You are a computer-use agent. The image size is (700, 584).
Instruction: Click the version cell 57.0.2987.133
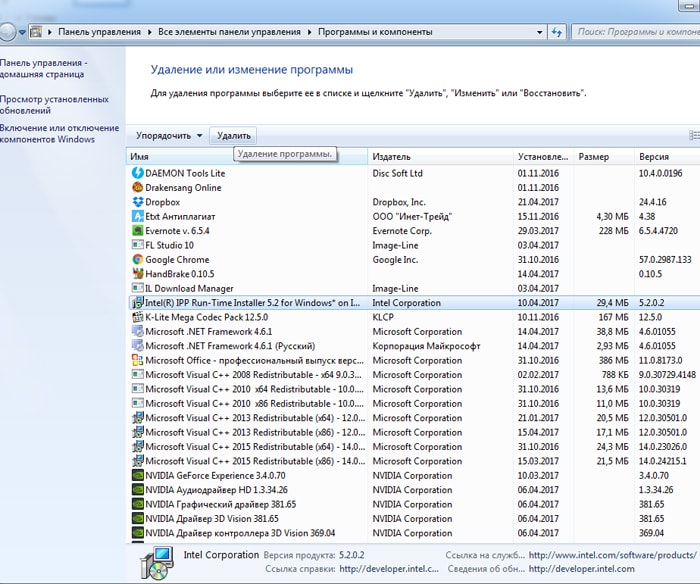pyautogui.click(x=665, y=259)
